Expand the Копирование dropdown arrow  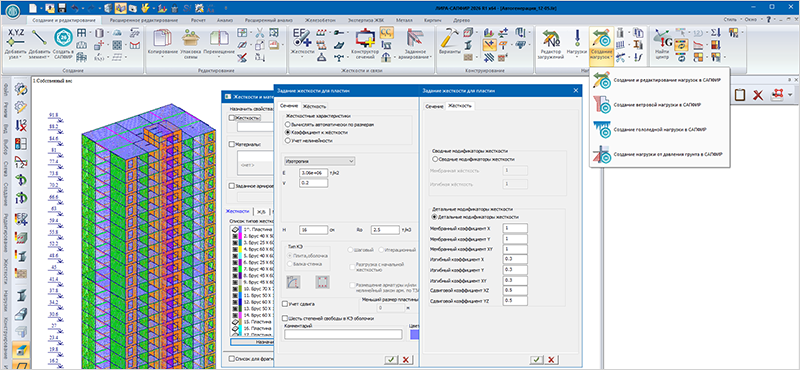pos(161,57)
